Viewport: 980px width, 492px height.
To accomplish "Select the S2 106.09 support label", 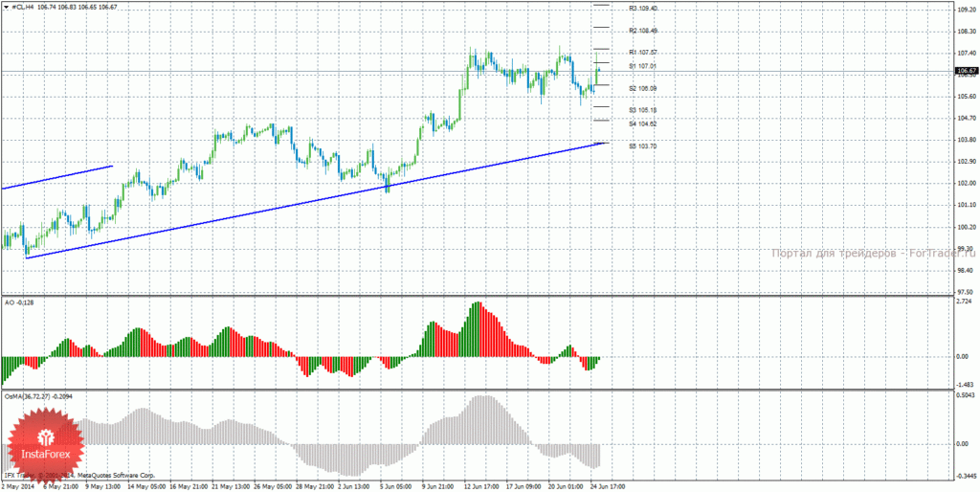I will click(x=643, y=89).
